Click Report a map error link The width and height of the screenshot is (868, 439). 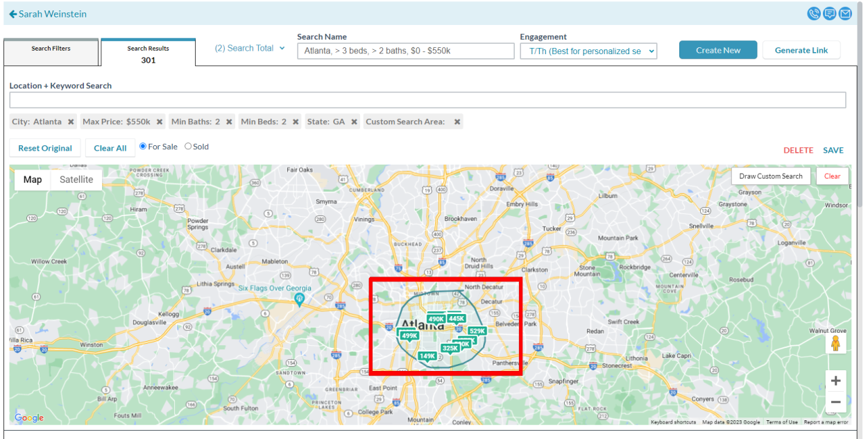(x=826, y=422)
